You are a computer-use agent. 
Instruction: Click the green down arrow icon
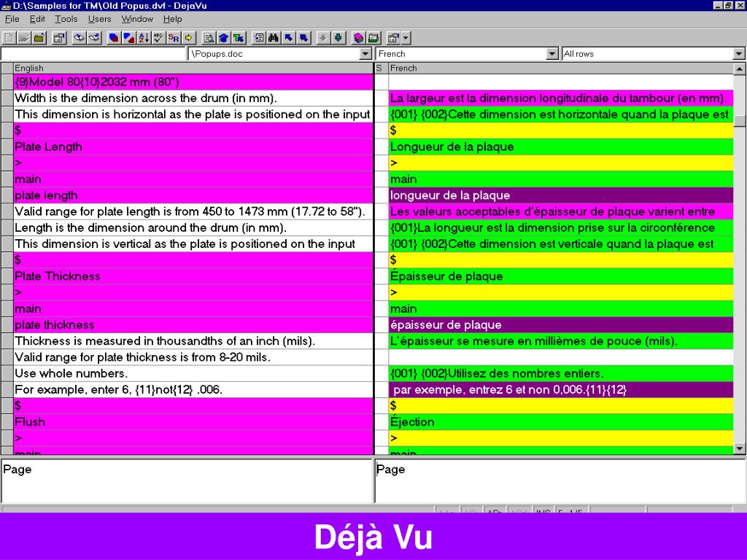point(338,38)
